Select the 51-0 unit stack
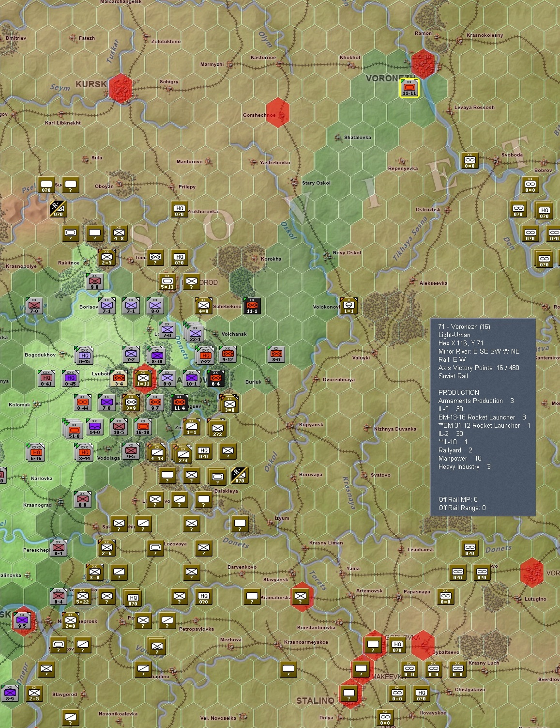 click(73, 429)
